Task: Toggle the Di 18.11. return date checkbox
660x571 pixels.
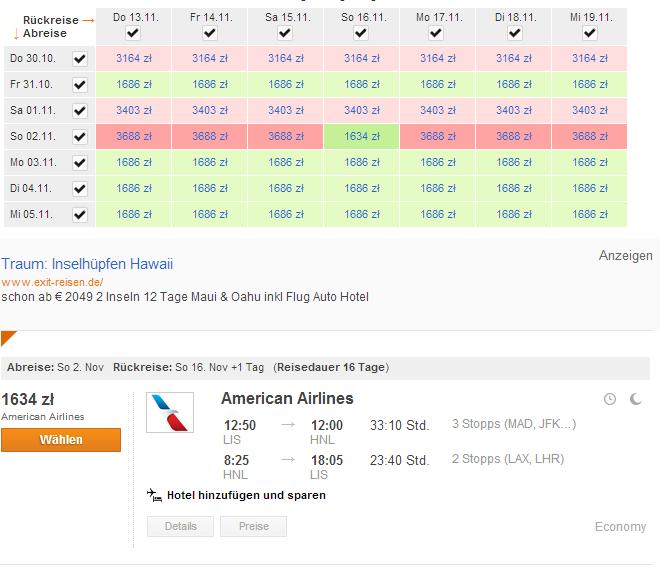Action: click(x=514, y=33)
